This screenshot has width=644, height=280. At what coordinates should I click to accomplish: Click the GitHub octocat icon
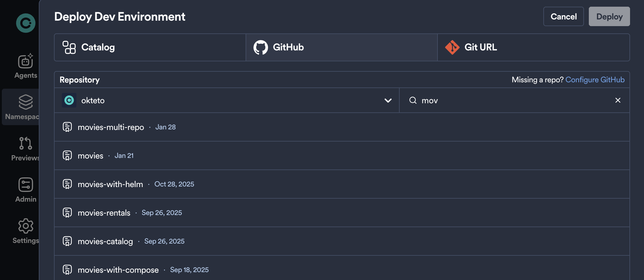click(x=261, y=47)
